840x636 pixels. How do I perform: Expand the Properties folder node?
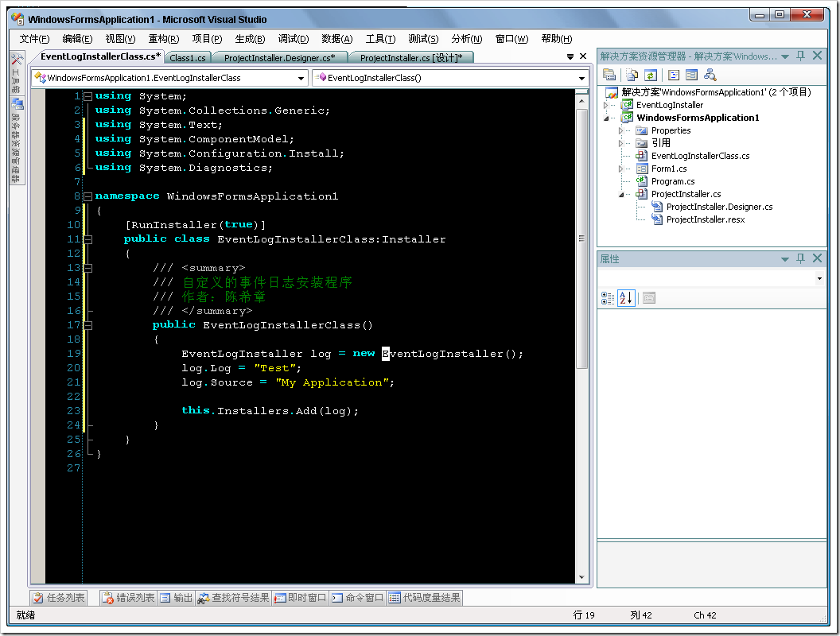621,130
